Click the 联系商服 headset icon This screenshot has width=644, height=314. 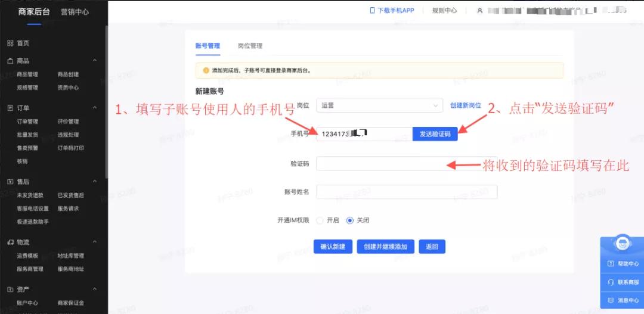click(611, 282)
